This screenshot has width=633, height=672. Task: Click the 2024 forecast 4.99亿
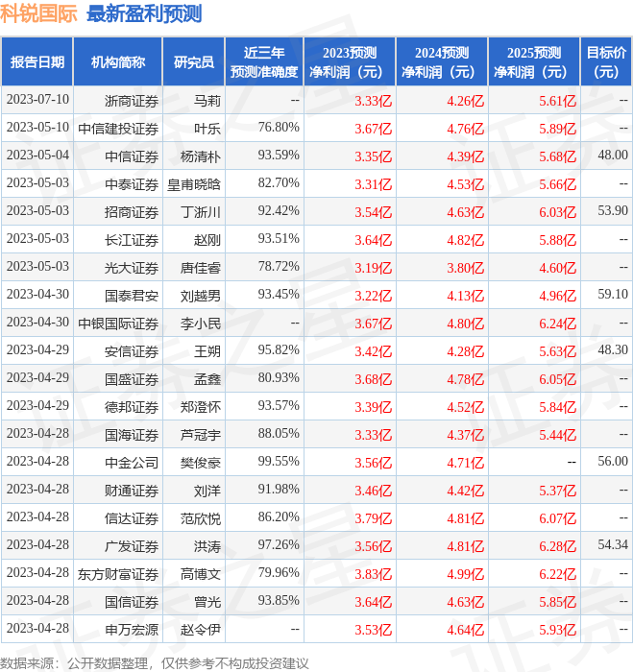465,575
